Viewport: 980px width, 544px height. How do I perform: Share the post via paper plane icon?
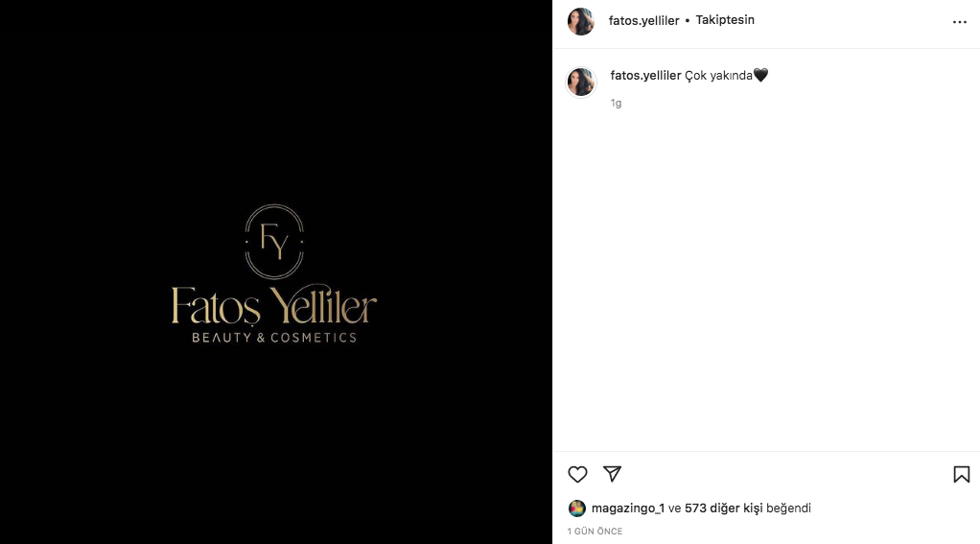(612, 474)
